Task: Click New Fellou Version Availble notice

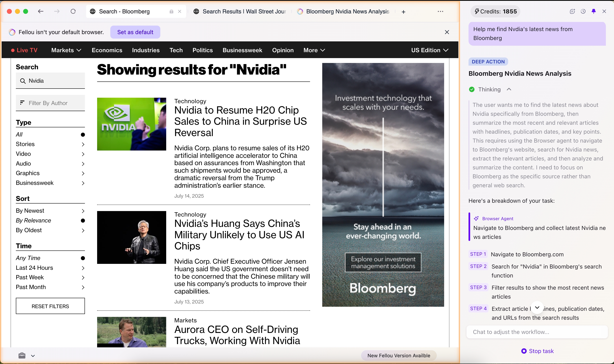Action: (399, 355)
